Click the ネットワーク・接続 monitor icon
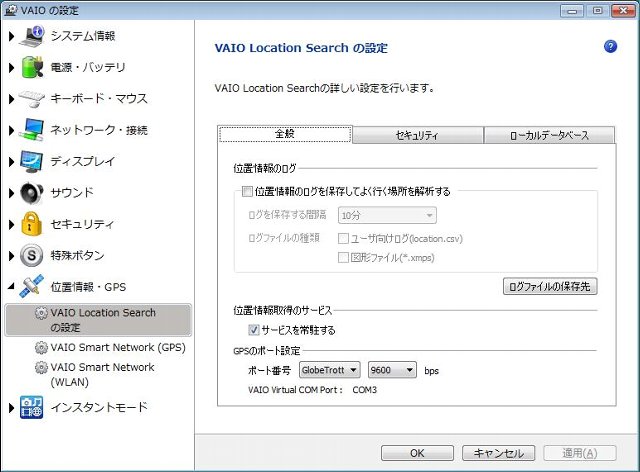640x472 pixels. point(31,130)
